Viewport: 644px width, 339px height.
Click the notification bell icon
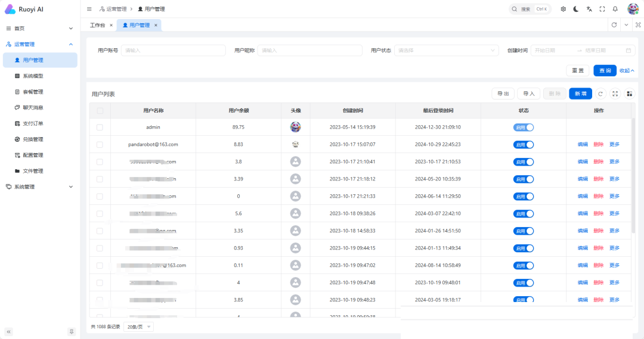[x=615, y=9]
